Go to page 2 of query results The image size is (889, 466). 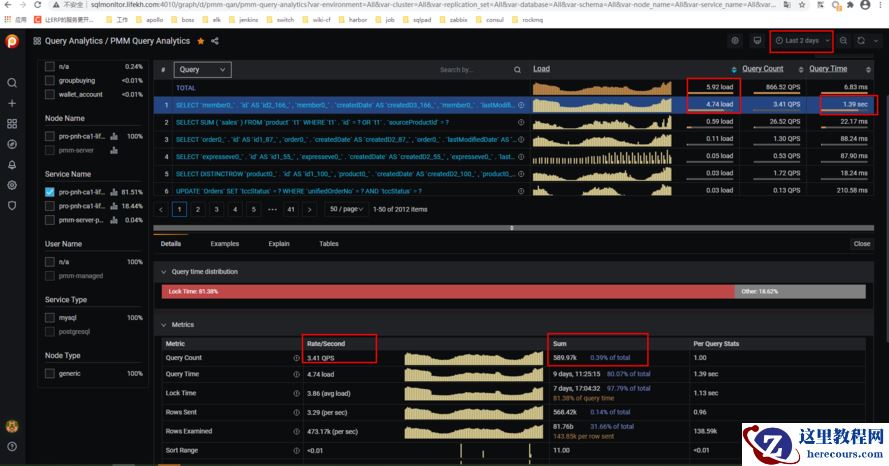click(x=198, y=209)
